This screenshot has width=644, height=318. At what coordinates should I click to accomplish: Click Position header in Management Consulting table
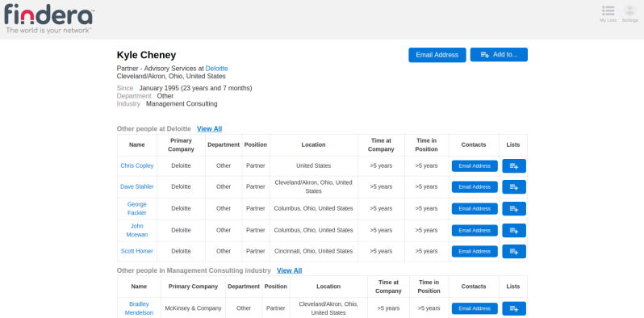[x=275, y=287]
